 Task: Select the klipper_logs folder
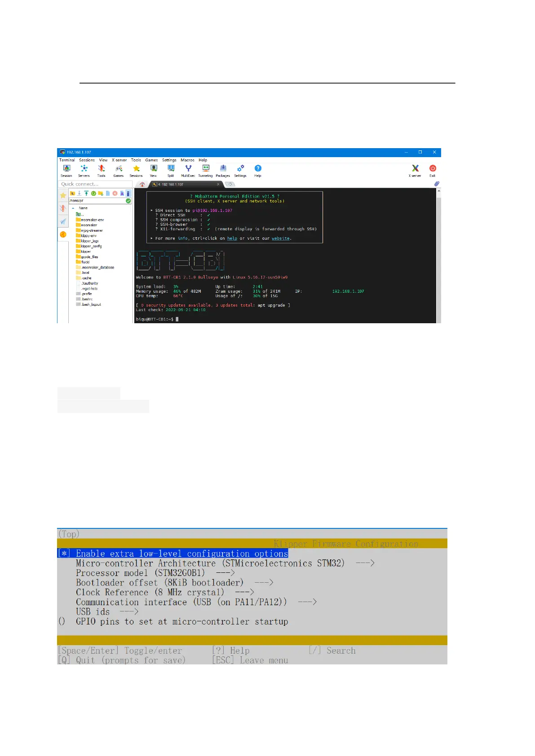(87, 241)
